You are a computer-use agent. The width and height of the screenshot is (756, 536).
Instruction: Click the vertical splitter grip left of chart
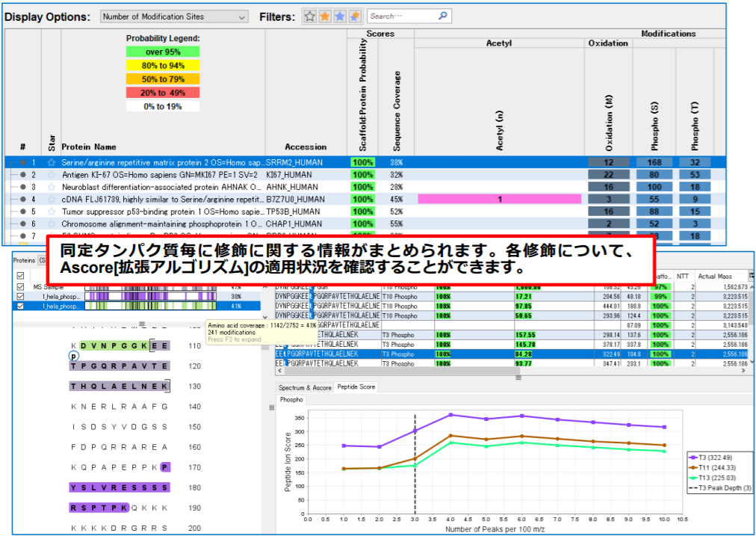(271, 407)
